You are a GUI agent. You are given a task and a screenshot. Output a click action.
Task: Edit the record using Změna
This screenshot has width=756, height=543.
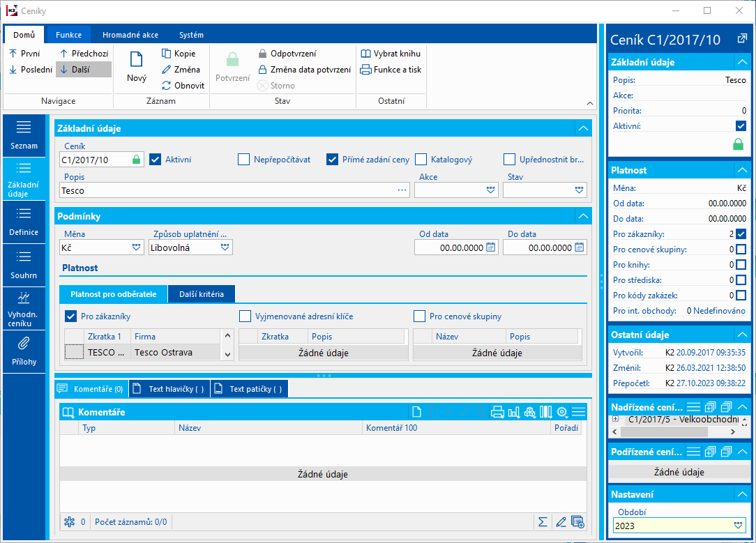(x=181, y=70)
